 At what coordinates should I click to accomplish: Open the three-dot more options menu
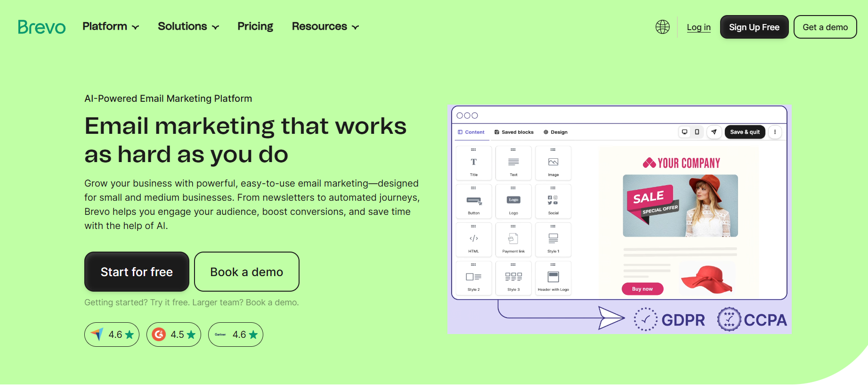pos(775,132)
